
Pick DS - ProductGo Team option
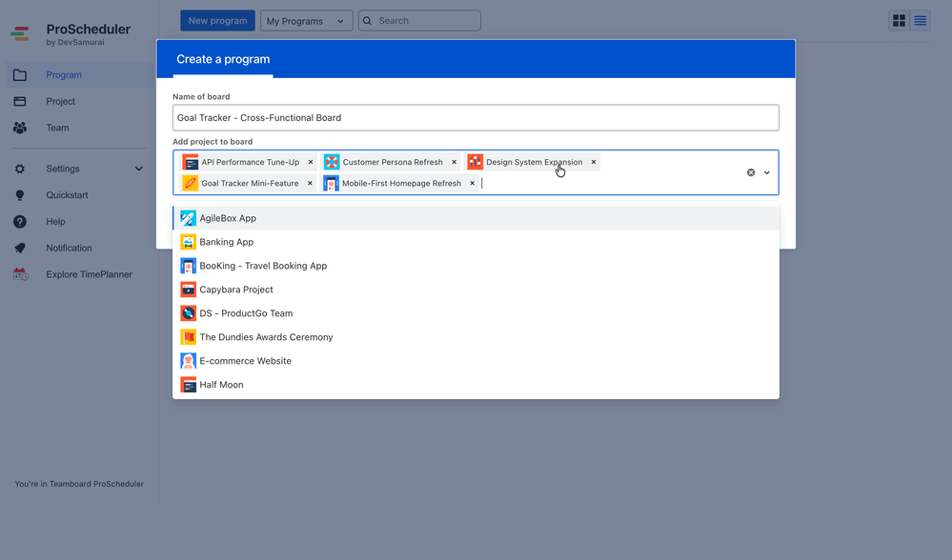(x=476, y=313)
